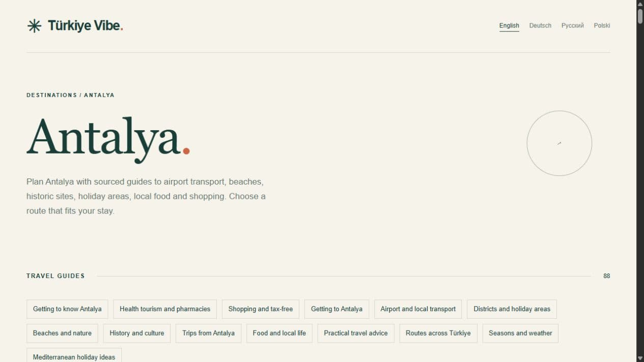Switch language to Русский

(x=572, y=25)
